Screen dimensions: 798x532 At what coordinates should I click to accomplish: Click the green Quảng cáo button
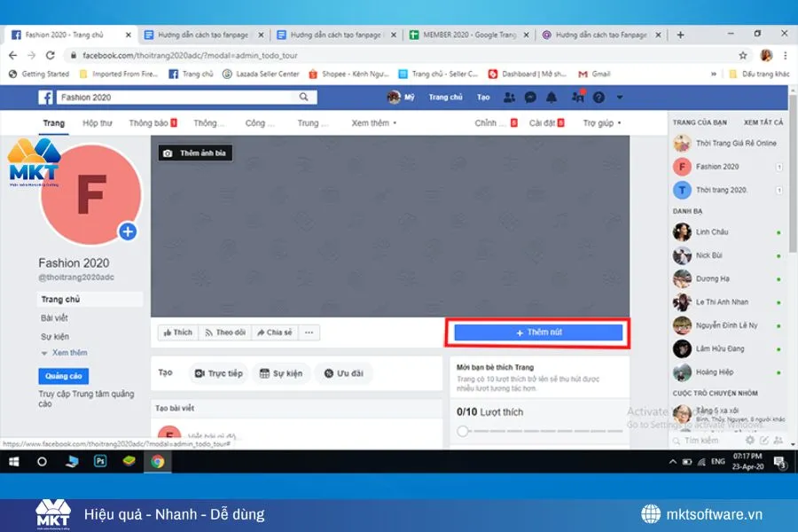click(x=63, y=375)
